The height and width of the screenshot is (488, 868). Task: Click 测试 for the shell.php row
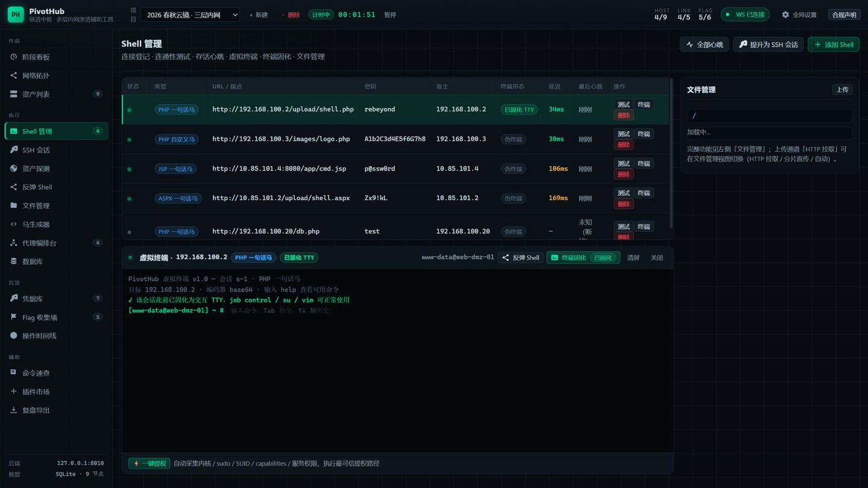tap(623, 105)
